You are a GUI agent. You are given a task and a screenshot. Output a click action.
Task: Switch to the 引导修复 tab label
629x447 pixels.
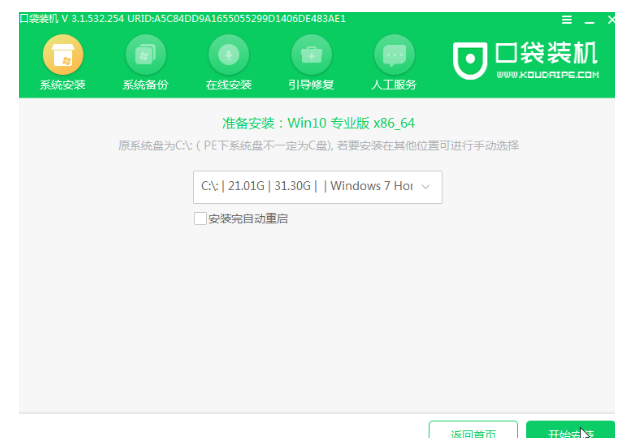tap(311, 85)
